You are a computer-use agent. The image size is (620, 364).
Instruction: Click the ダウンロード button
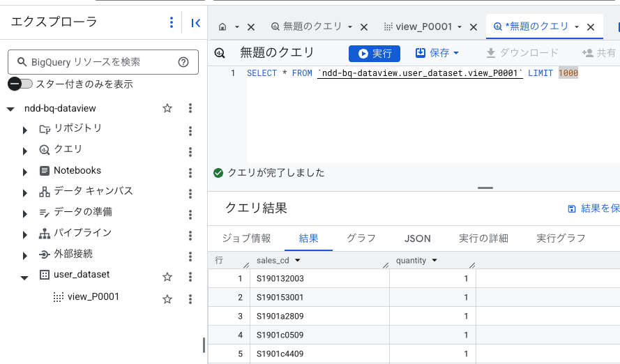click(522, 53)
